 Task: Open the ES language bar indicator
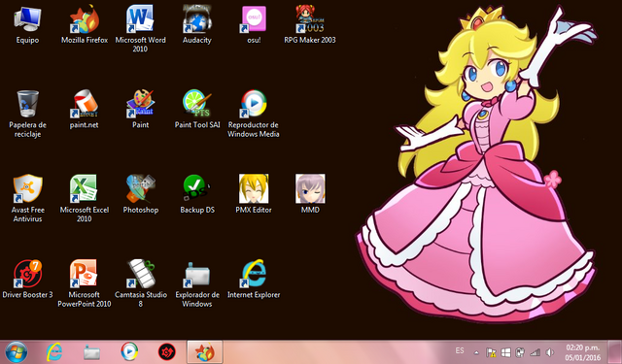pyautogui.click(x=460, y=351)
